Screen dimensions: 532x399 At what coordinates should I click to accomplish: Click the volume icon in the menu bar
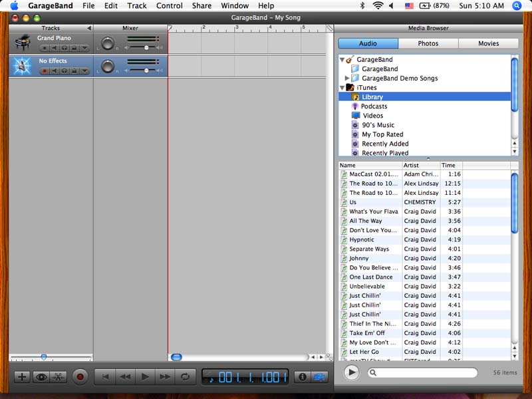(392, 5)
